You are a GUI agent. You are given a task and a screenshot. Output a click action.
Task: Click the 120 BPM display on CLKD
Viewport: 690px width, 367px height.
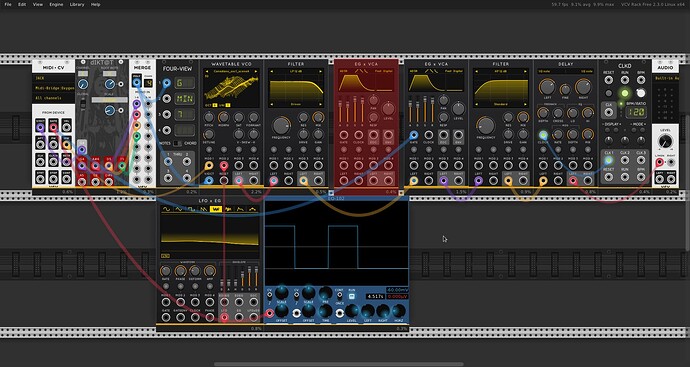tap(636, 113)
